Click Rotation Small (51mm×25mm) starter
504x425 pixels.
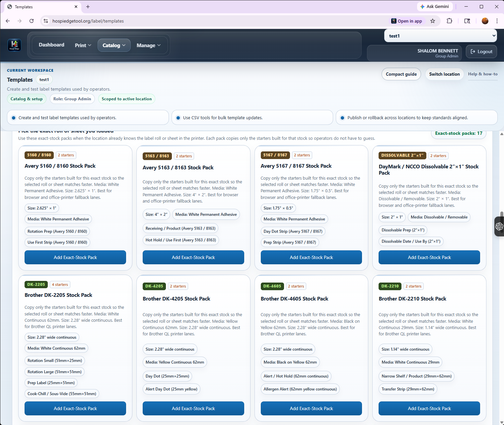[x=55, y=361]
